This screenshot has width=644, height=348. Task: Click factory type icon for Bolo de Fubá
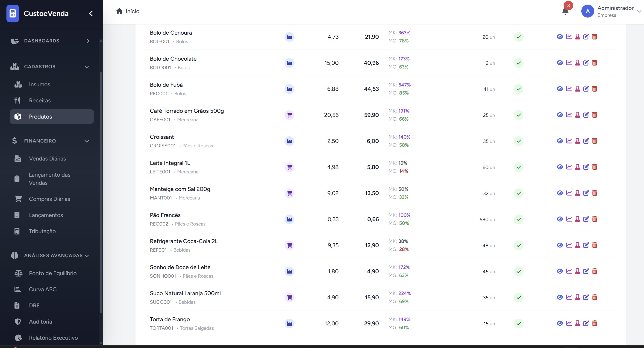click(289, 89)
